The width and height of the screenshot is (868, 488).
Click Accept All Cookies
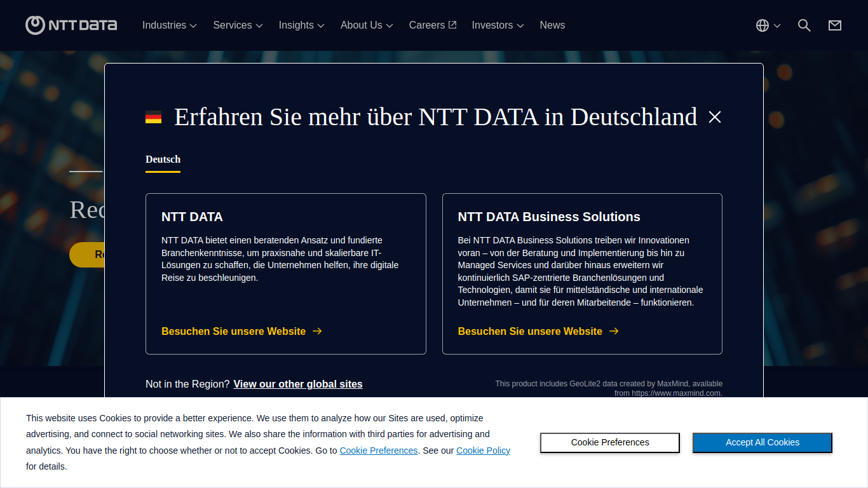(763, 443)
